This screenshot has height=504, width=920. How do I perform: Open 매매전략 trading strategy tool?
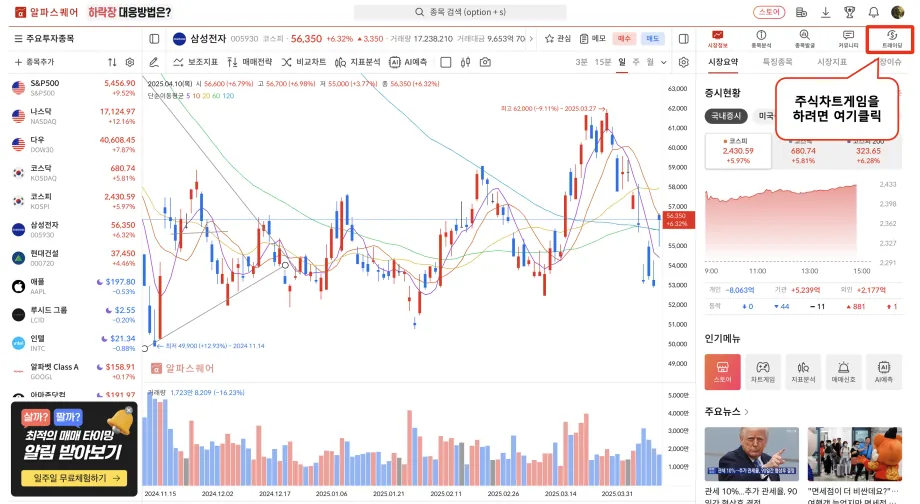249,62
